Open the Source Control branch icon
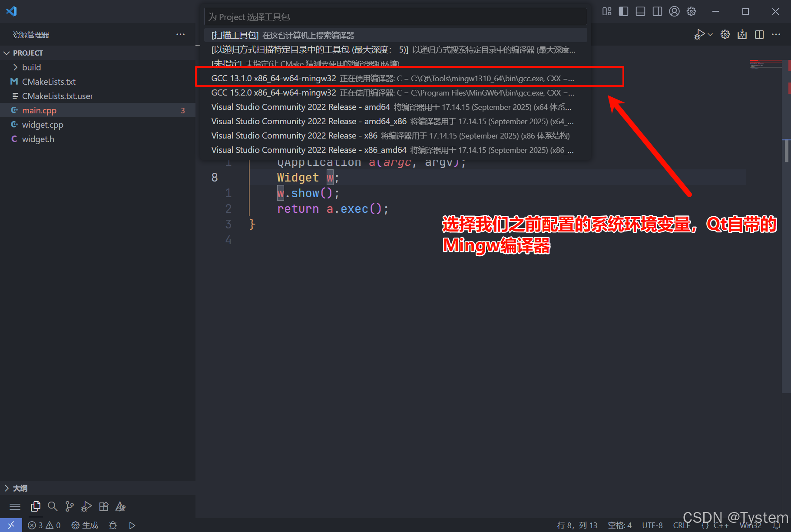 70,506
